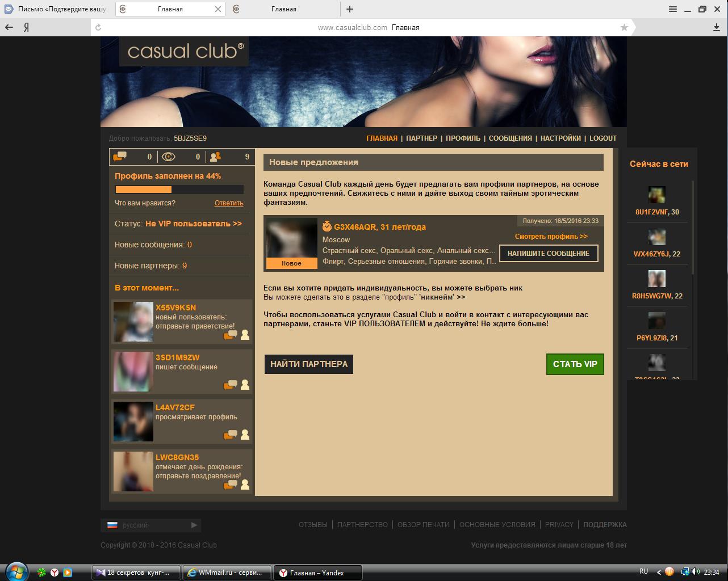Open G3X46AQR profile thumbnail
This screenshot has width=728, height=581.
292,243
